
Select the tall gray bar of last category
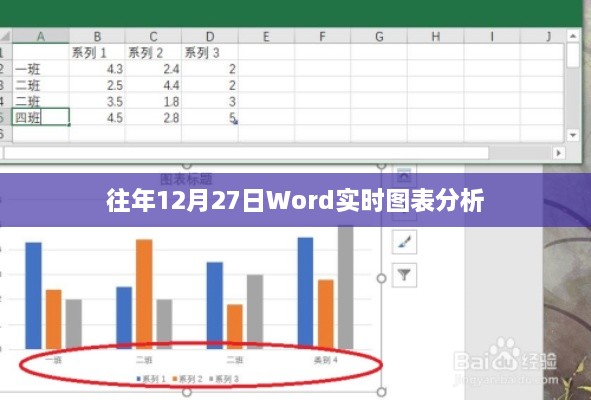[x=346, y=287]
